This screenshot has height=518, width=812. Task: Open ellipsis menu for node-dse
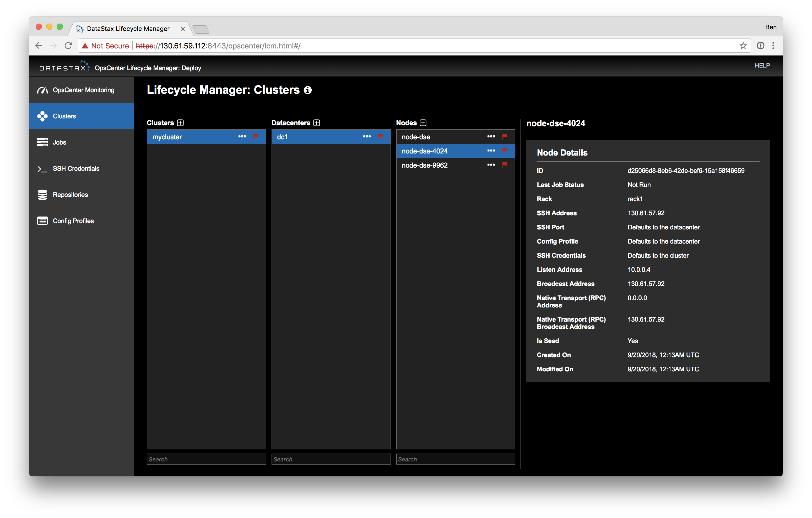(x=491, y=136)
